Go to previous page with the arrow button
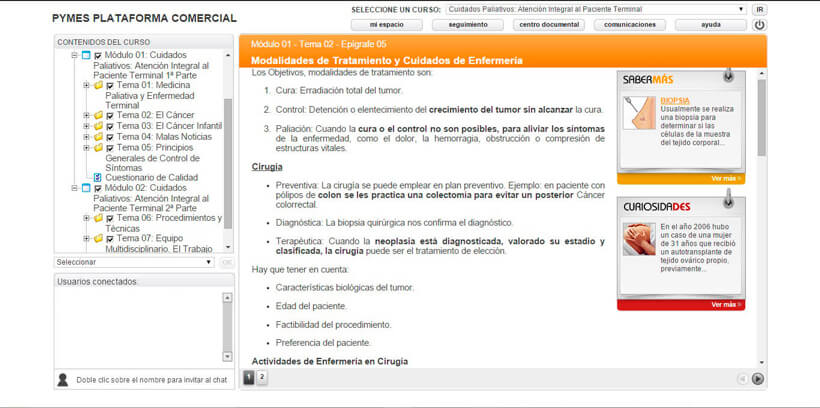Screen dimensions: 820x408 point(742,379)
